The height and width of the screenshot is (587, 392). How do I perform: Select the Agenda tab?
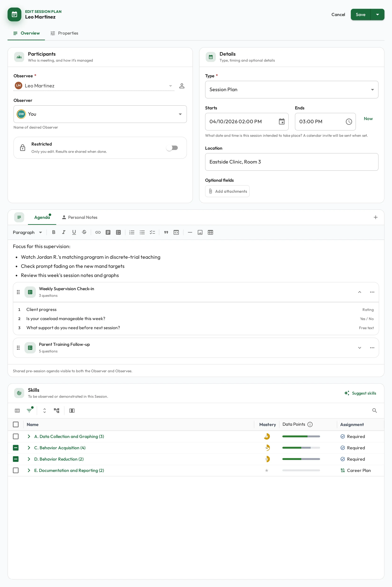click(42, 217)
